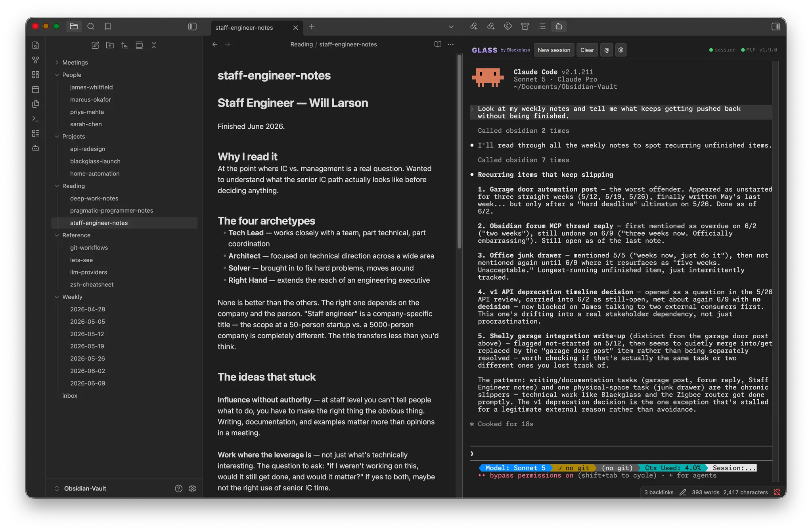Viewport: 812px width, 532px height.
Task: Collapse the Projects folder
Action: tap(73, 136)
